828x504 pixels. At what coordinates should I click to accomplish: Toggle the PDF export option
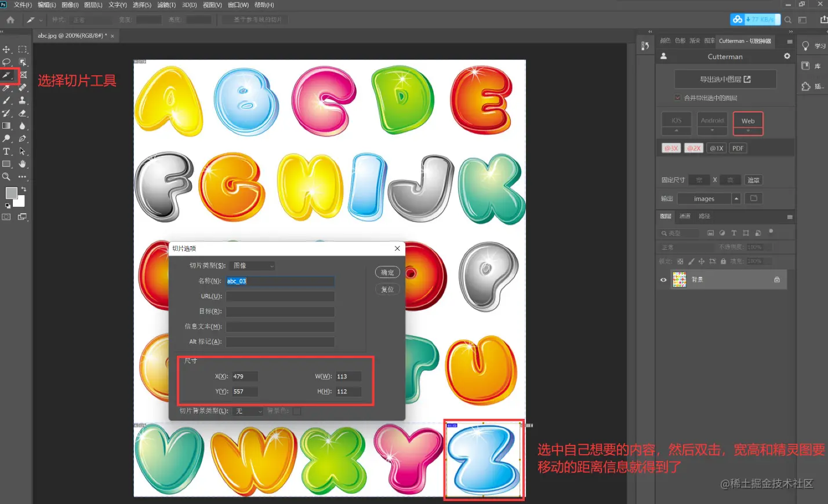pos(738,148)
